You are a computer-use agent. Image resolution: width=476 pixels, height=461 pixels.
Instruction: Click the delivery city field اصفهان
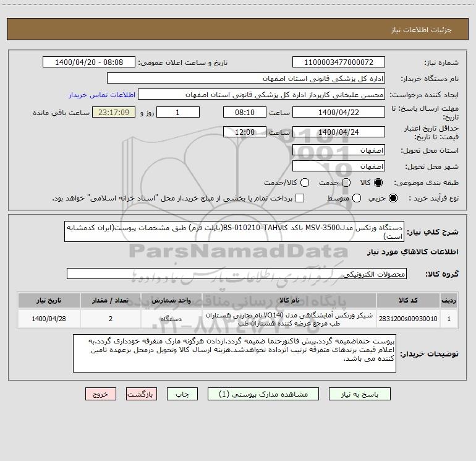[339, 166]
